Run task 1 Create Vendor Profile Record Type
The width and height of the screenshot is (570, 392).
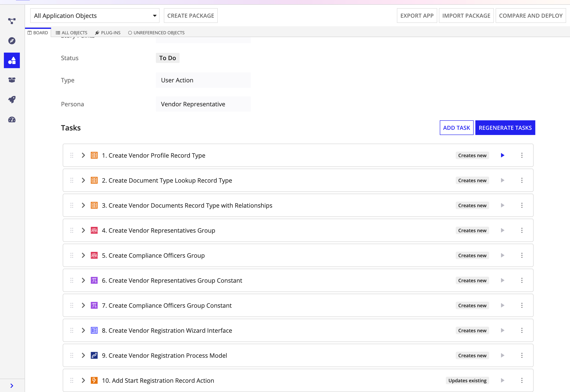(503, 155)
